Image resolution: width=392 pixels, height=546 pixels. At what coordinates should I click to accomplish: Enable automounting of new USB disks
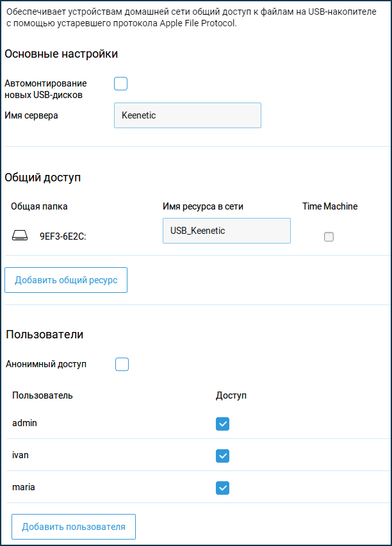click(x=121, y=83)
